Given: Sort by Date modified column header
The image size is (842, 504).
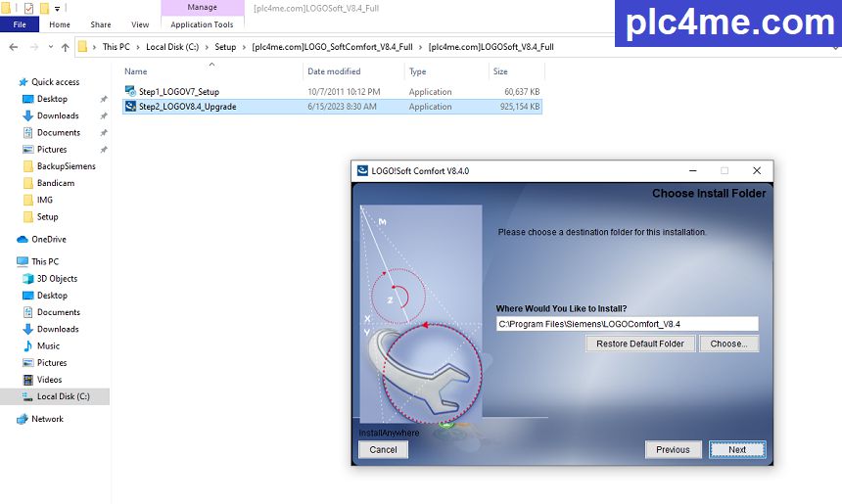Looking at the screenshot, I should 334,71.
